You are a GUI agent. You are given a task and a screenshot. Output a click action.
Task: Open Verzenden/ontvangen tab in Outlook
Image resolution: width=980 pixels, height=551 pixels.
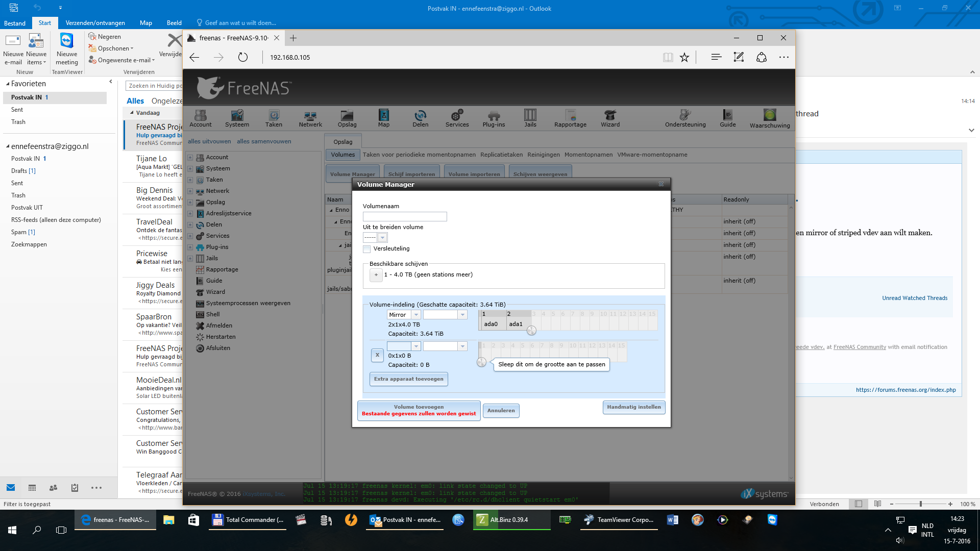pos(95,23)
